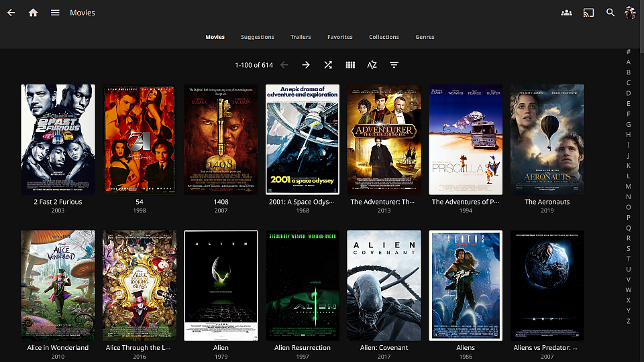
Task: Select the 2001: A Space Odyssey poster
Action: 303,139
